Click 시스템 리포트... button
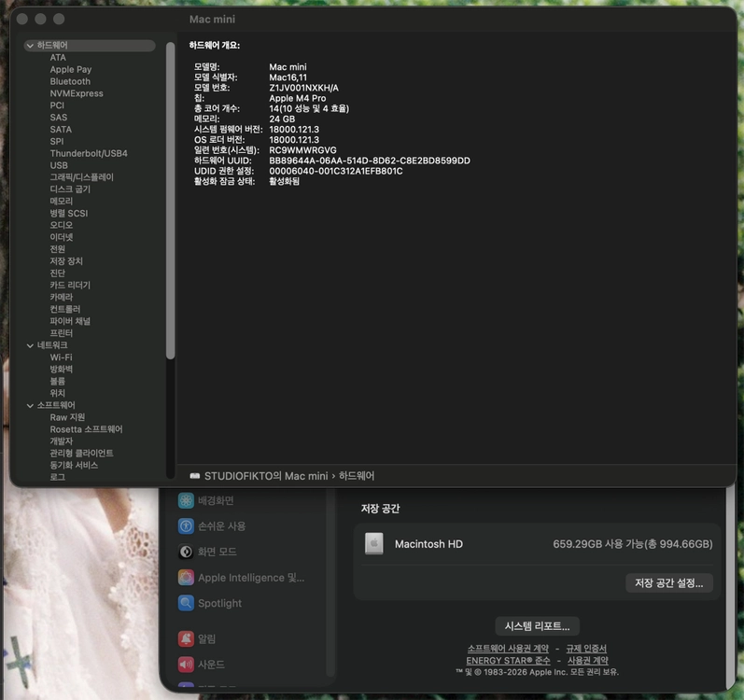This screenshot has width=744, height=700. click(x=537, y=626)
